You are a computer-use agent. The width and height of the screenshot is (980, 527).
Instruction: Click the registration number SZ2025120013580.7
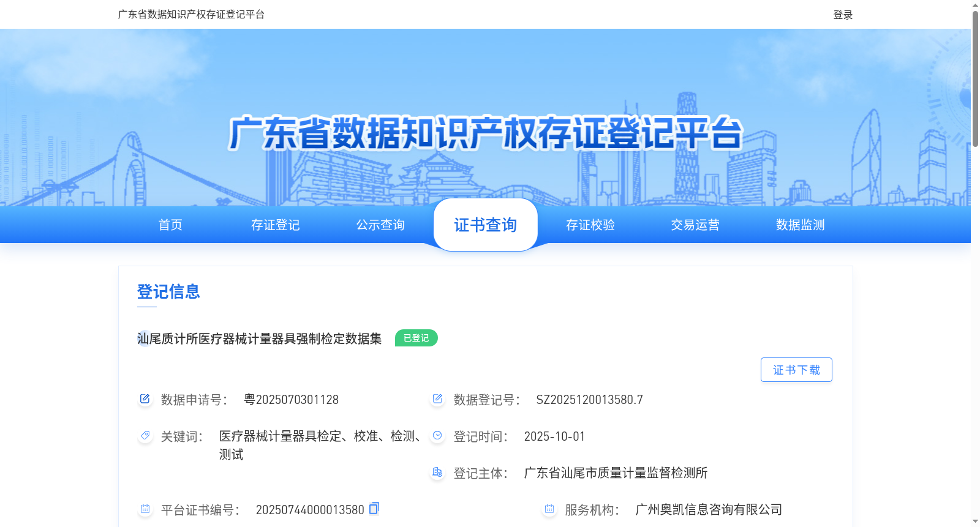tap(590, 400)
